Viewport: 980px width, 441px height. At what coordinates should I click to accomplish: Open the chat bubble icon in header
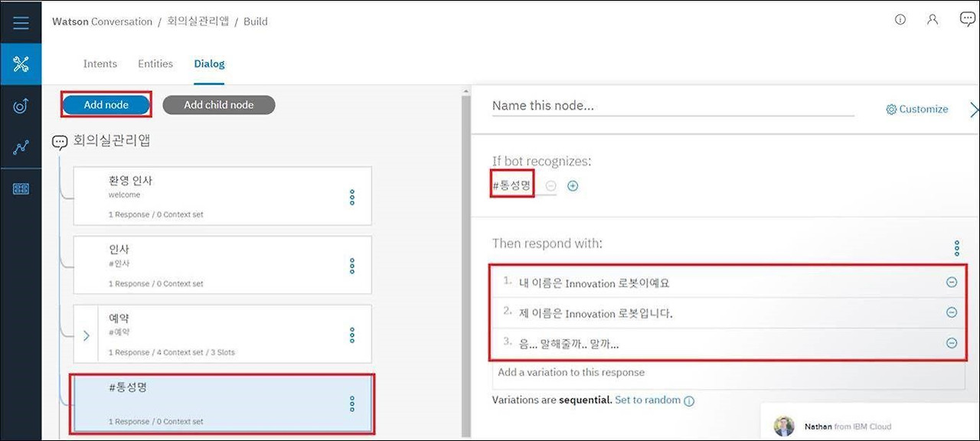click(968, 19)
